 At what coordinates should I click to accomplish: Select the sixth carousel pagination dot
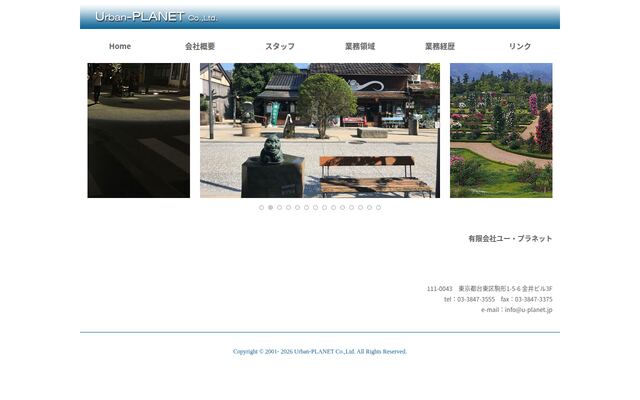coord(307,208)
